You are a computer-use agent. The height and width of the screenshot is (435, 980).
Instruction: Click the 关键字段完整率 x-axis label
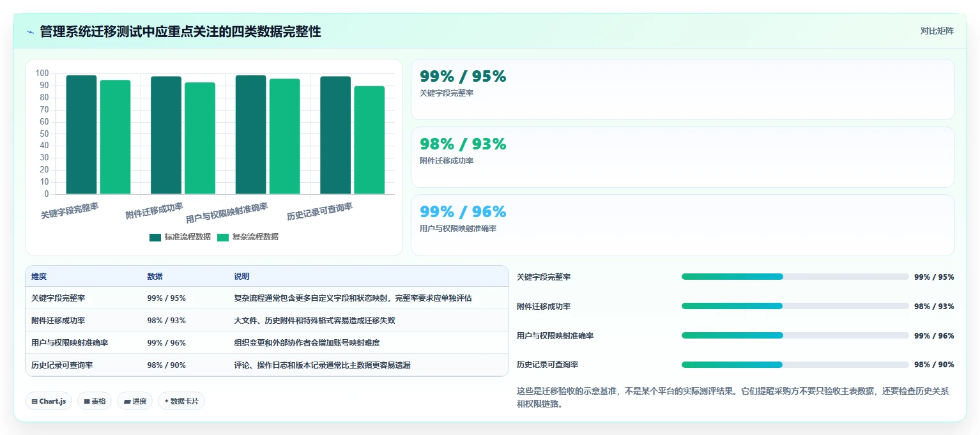point(70,210)
